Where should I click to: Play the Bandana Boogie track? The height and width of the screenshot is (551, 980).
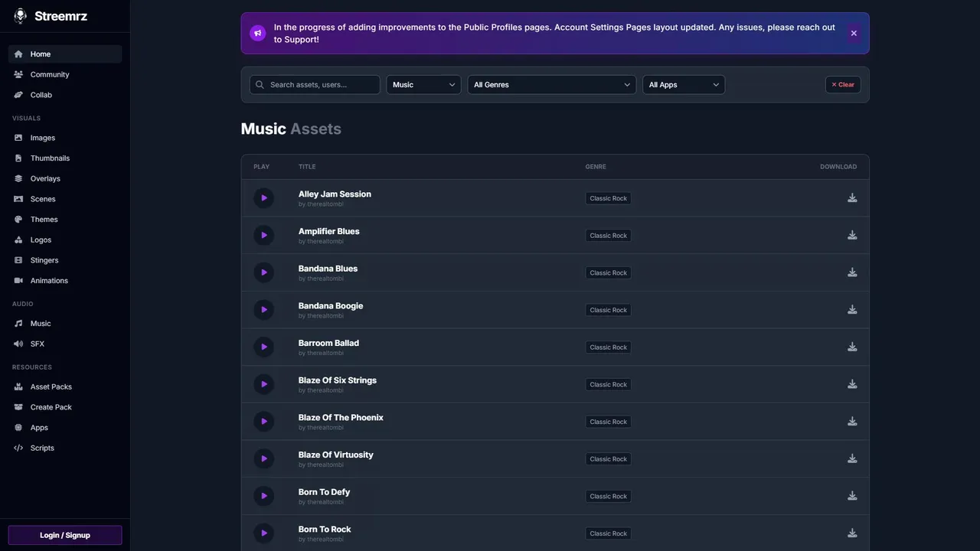tap(263, 310)
